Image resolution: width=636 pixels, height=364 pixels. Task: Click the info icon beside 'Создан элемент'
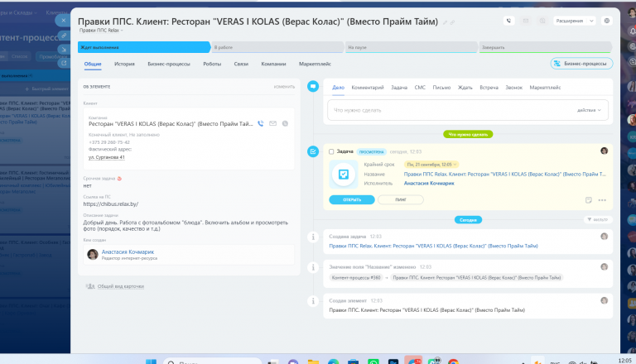click(x=313, y=301)
